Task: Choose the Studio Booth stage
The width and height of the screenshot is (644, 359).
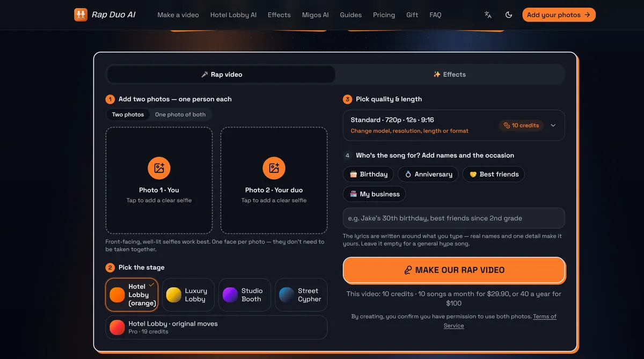Action: coord(245,295)
